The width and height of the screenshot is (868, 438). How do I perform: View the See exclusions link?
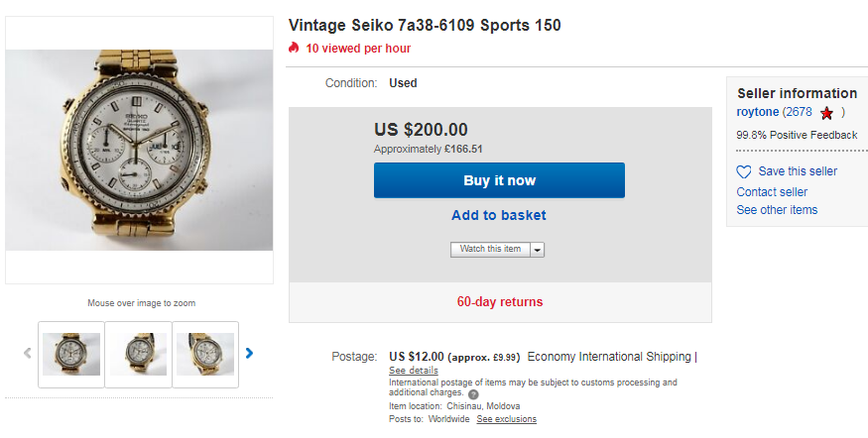(506, 419)
